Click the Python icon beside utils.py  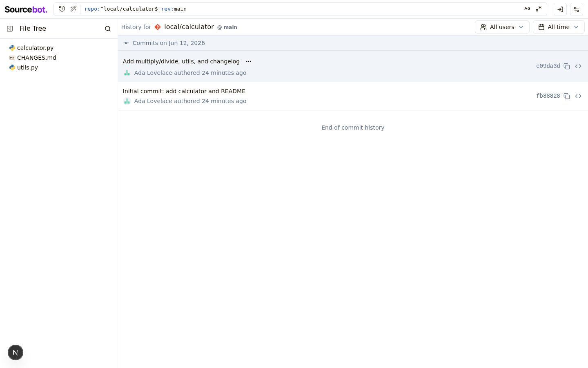[12, 67]
